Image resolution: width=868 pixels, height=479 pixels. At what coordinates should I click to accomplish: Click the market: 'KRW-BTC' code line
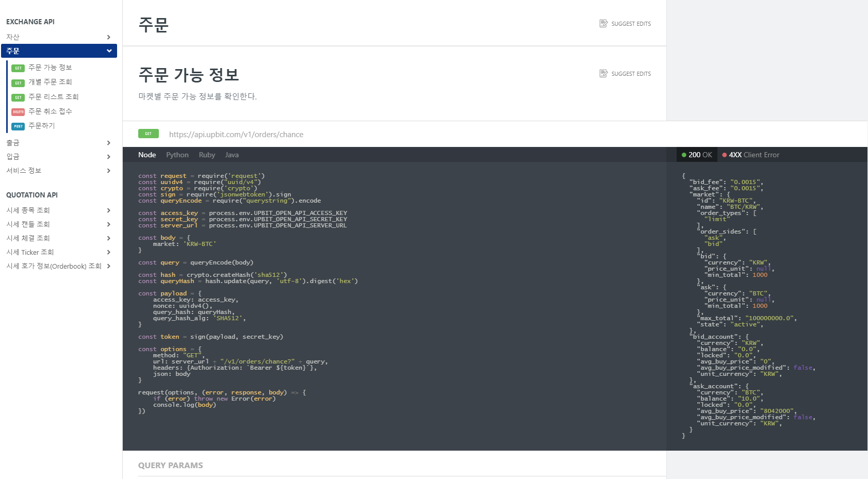tap(185, 244)
